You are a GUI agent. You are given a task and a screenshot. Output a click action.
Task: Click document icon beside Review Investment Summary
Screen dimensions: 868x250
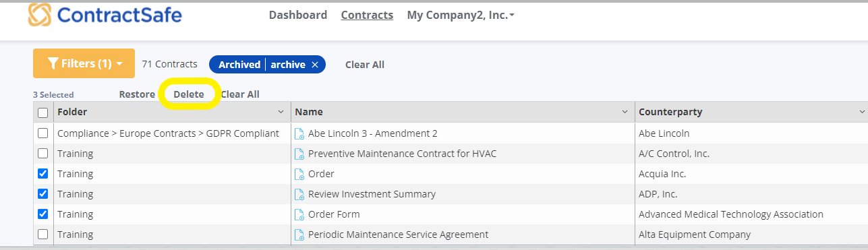(x=299, y=194)
